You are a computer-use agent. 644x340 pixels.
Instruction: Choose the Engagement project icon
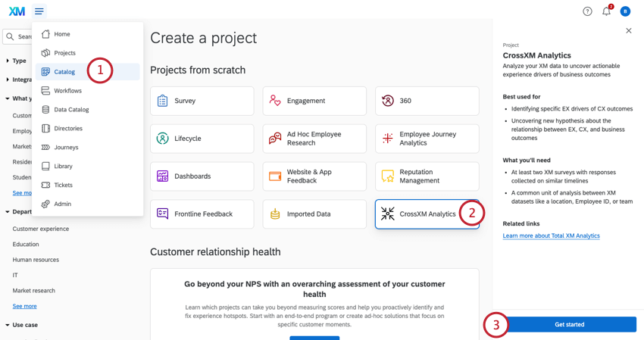pyautogui.click(x=275, y=101)
